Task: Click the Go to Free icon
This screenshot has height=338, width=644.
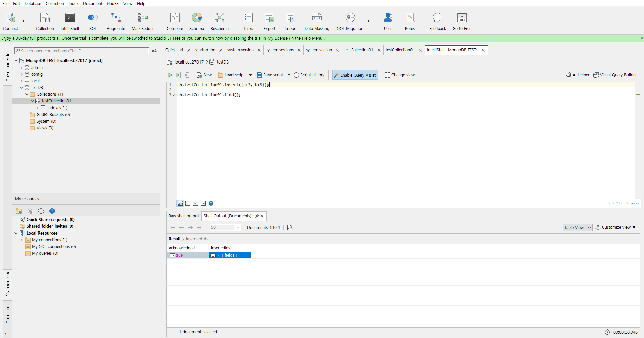Action: click(462, 21)
